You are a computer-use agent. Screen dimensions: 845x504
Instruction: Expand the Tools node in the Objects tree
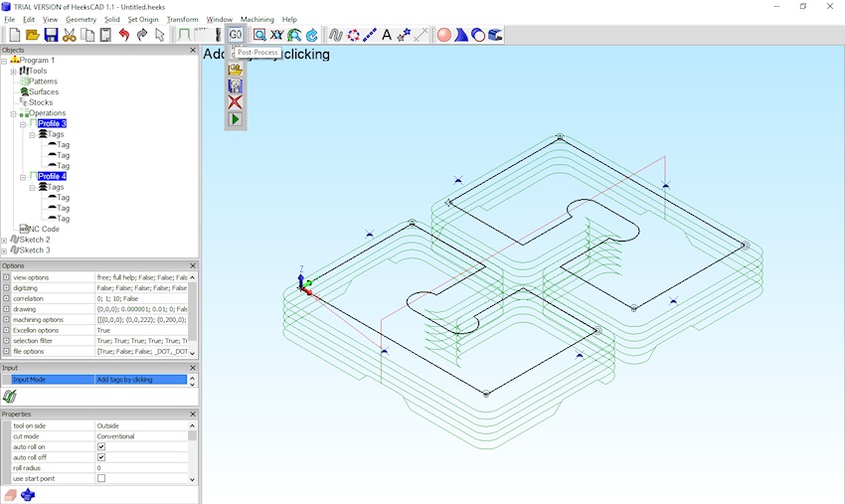[14, 72]
